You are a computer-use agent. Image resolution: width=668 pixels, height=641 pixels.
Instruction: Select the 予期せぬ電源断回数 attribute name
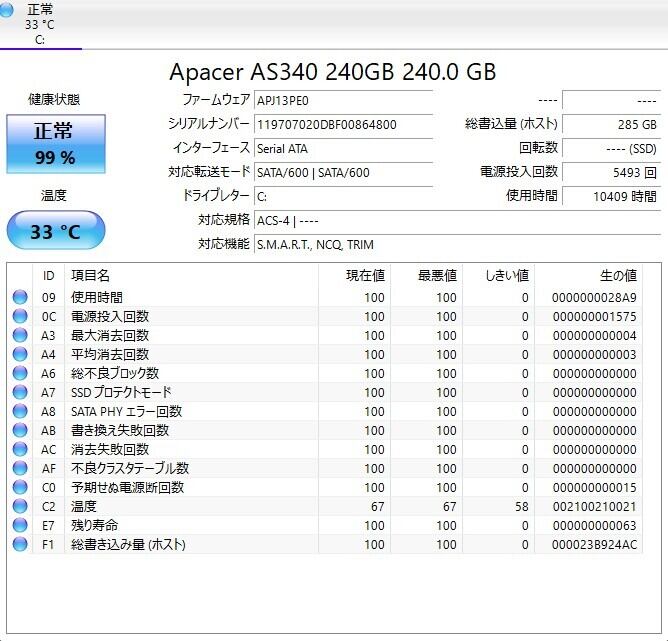click(x=127, y=487)
